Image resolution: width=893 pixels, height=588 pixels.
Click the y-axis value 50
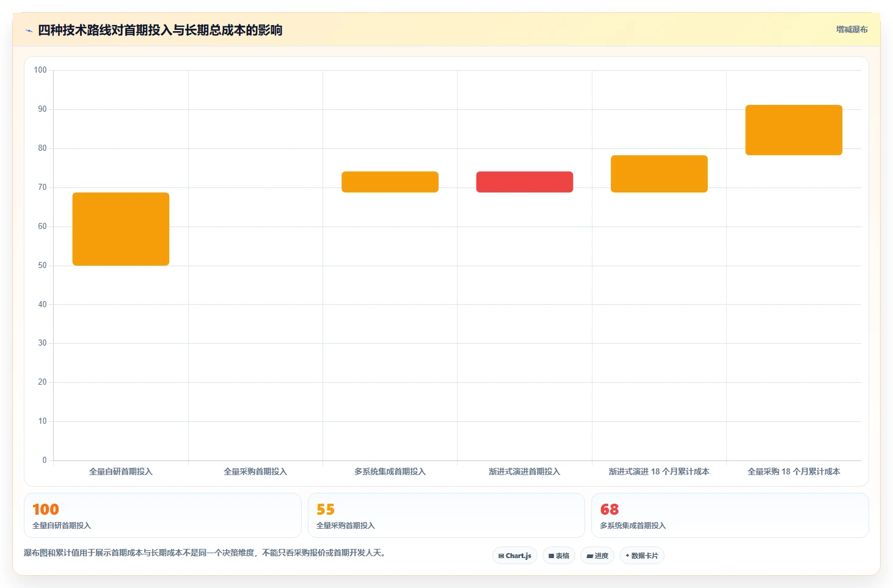[x=42, y=266]
